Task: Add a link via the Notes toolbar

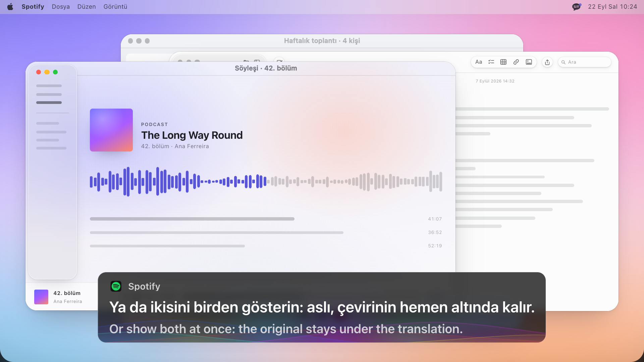Action: 516,62
